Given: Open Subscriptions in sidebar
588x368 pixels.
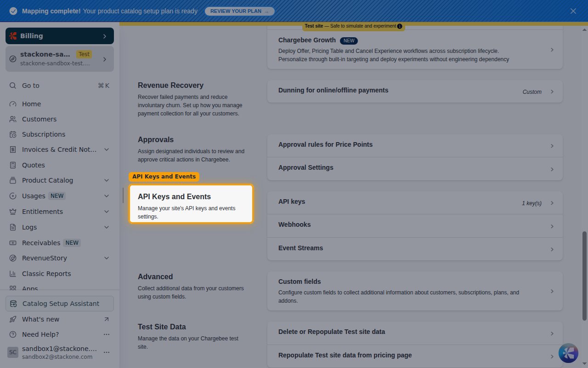Looking at the screenshot, I should [x=60, y=134].
